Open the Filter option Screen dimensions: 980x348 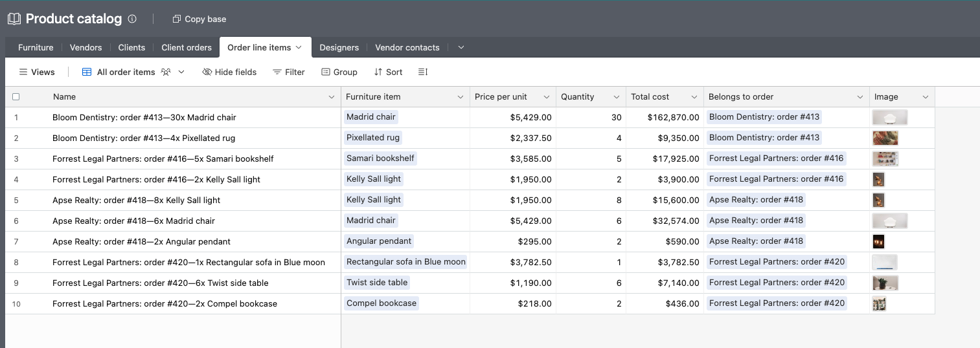point(289,72)
